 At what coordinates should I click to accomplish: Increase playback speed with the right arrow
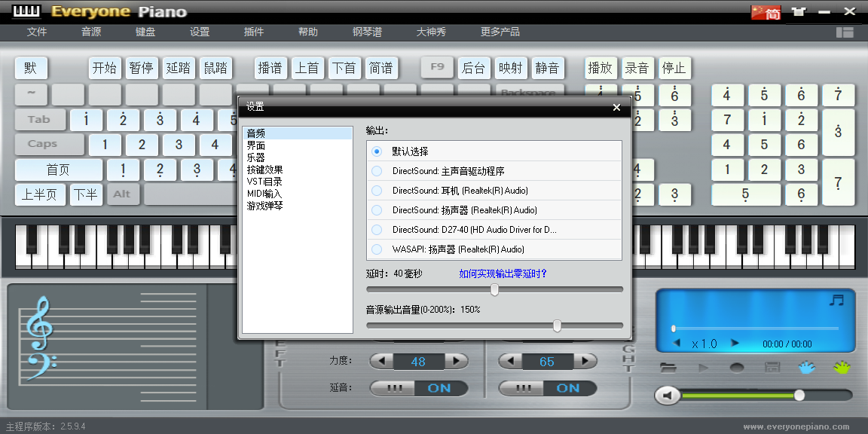tap(735, 344)
